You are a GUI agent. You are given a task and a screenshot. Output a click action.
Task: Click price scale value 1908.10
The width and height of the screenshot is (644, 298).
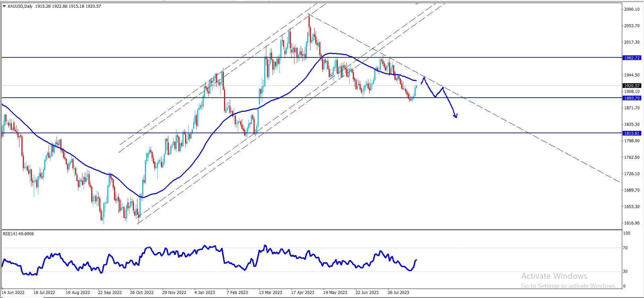pyautogui.click(x=632, y=91)
